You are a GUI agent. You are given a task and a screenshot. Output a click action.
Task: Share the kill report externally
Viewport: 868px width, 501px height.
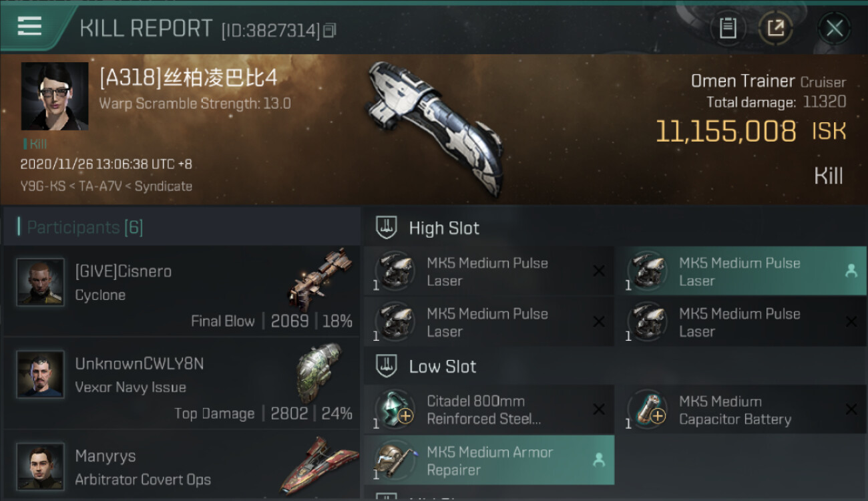click(x=775, y=28)
